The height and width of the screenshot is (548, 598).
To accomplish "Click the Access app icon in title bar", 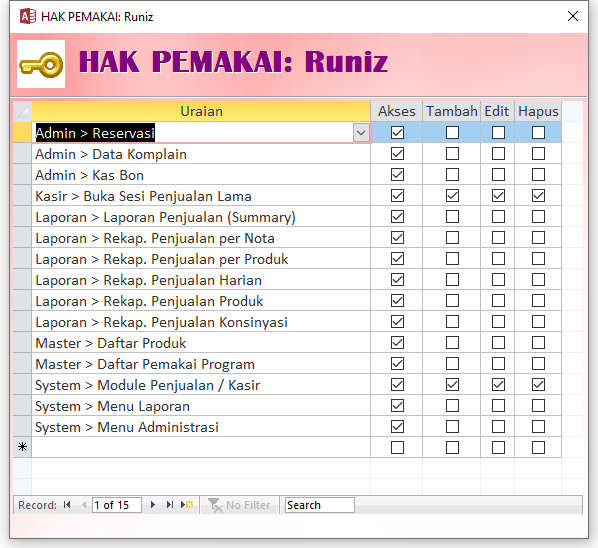I will point(28,16).
